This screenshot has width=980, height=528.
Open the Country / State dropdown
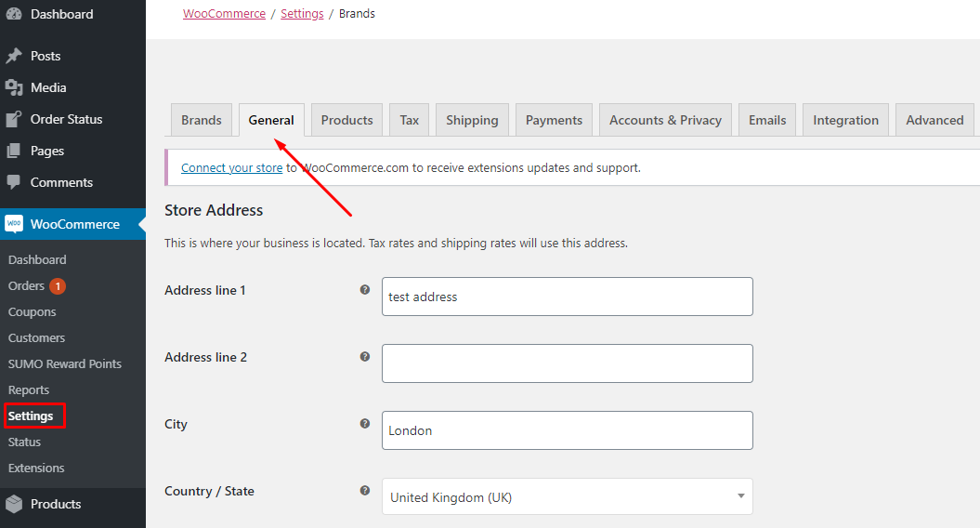click(567, 496)
